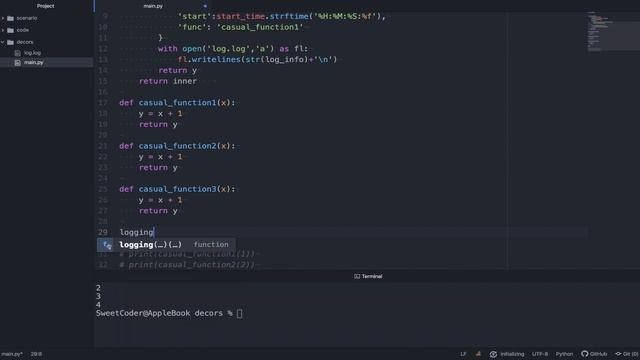Click the modified dot on main.py tab

tap(205, 6)
